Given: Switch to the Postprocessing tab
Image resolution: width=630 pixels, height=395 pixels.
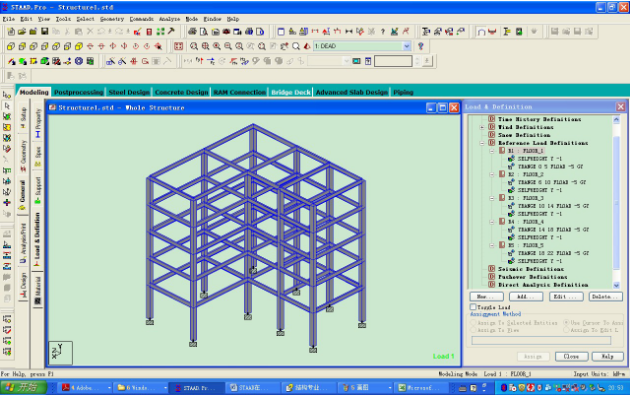Looking at the screenshot, I should (79, 92).
